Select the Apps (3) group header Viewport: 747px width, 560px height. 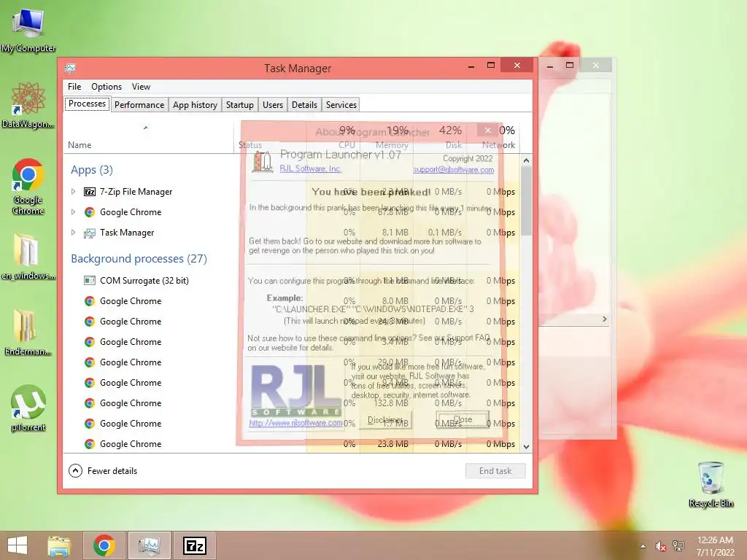tap(92, 170)
